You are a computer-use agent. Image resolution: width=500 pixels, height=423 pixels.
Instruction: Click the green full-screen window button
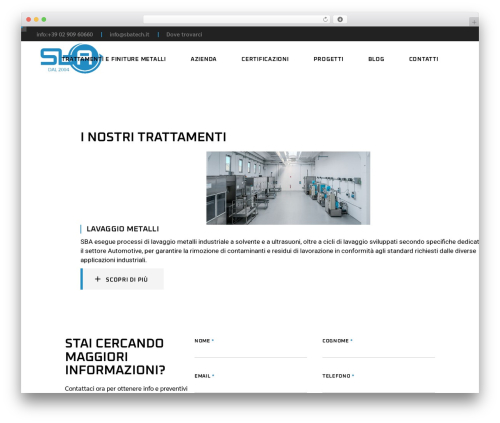pyautogui.click(x=44, y=20)
